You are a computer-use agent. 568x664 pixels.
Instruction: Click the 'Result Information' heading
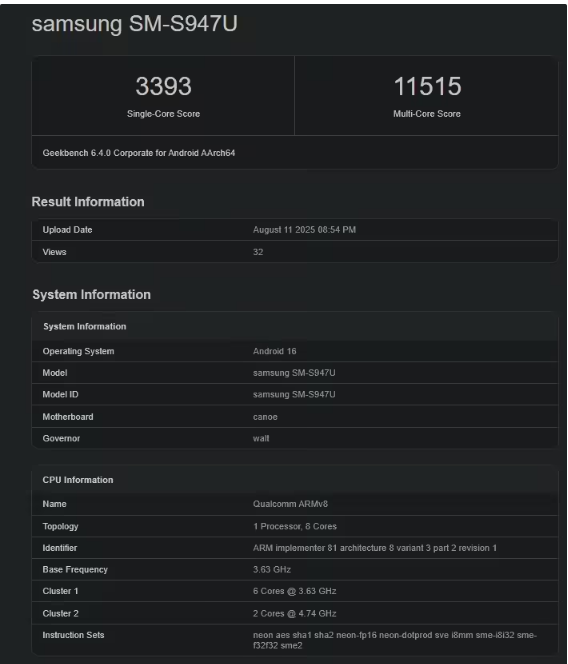coord(88,202)
